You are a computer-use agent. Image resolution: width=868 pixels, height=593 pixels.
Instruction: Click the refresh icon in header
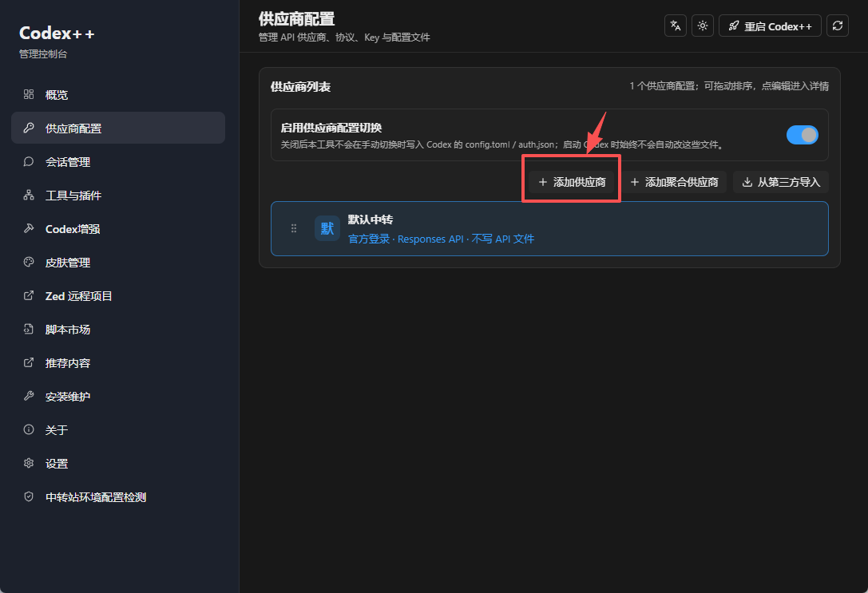pyautogui.click(x=838, y=26)
